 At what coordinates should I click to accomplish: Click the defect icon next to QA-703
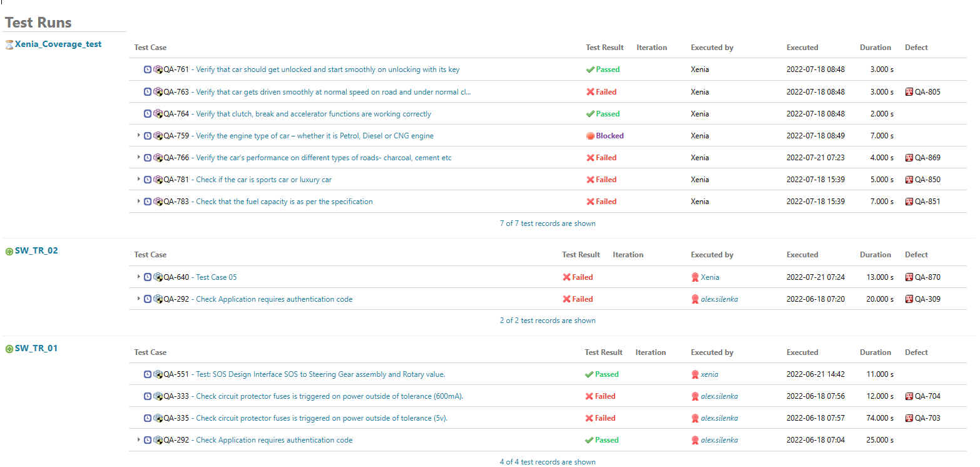click(909, 418)
